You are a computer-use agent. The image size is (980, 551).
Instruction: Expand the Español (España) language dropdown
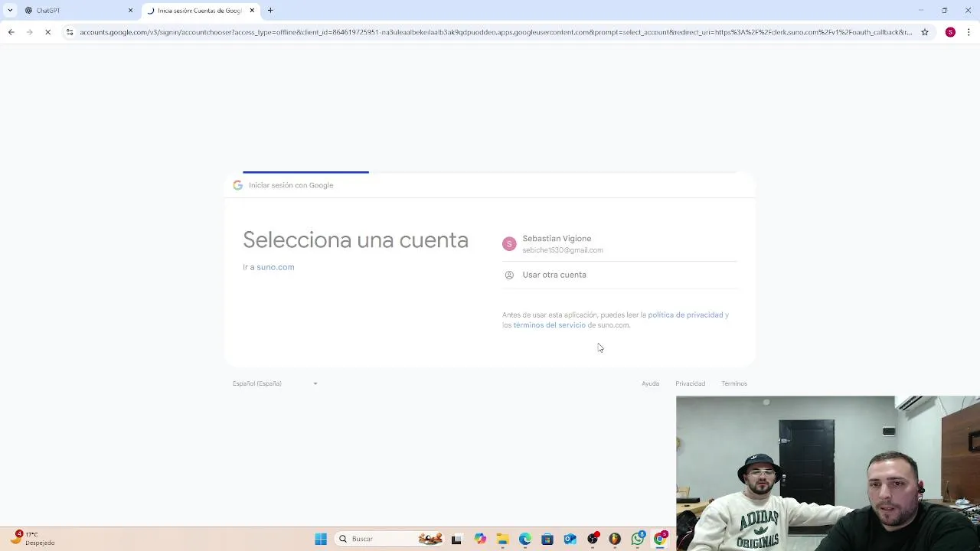pyautogui.click(x=275, y=383)
